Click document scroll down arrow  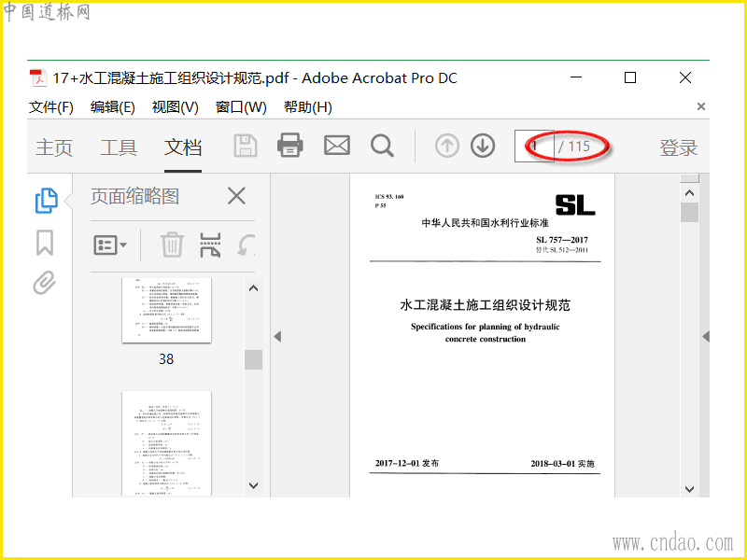[689, 488]
